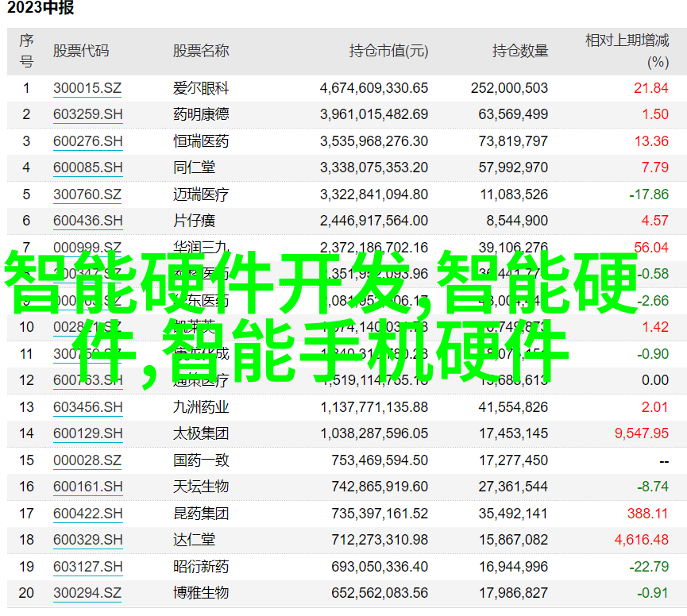687x616 pixels.
Task: Click the change value -0.58
Action: click(653, 274)
